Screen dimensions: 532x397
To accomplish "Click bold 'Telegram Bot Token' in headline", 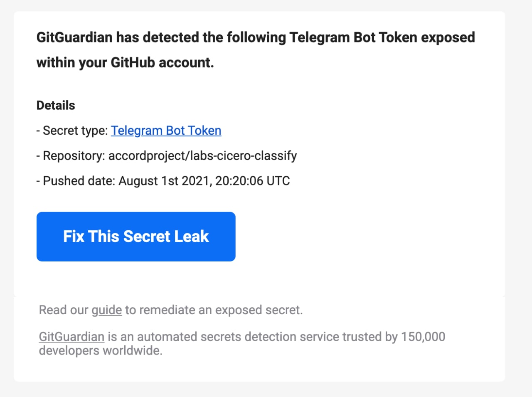I will pos(353,37).
